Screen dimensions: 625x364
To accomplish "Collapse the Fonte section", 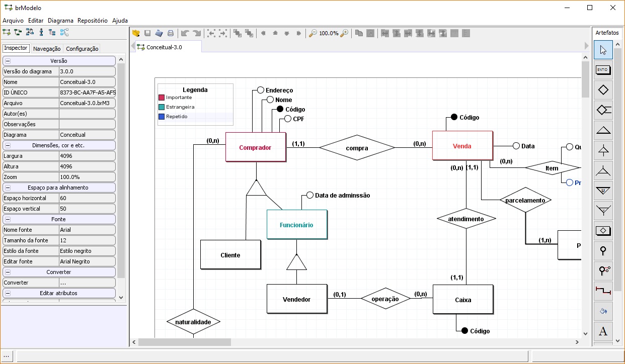I will pos(8,219).
